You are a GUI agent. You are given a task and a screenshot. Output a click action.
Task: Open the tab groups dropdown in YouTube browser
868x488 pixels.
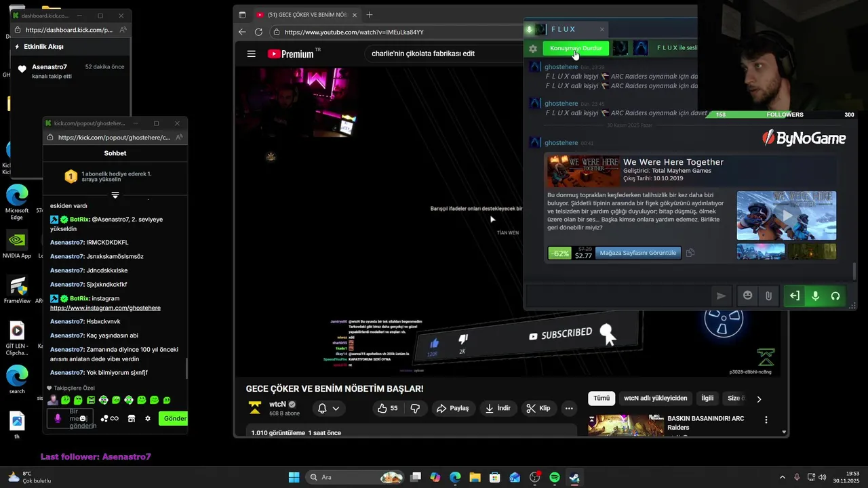(242, 14)
